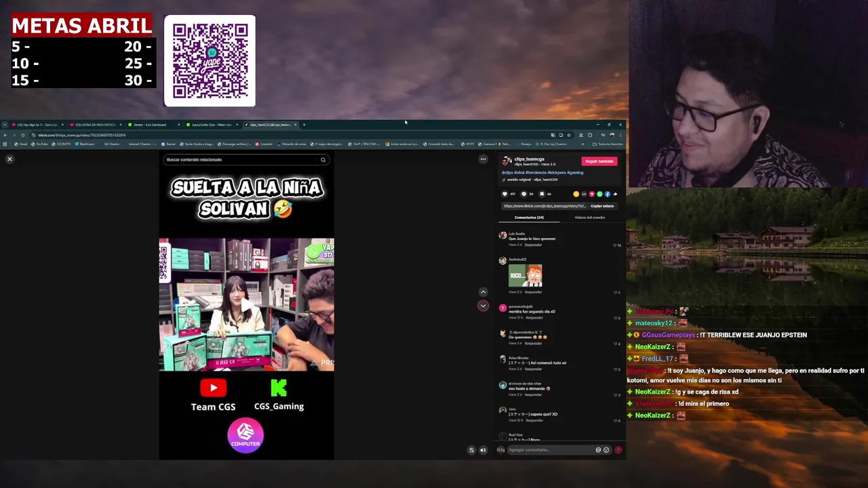Switch to 'JuanjoTurtle Clips' browser tab
868x488 pixels.
212,125
